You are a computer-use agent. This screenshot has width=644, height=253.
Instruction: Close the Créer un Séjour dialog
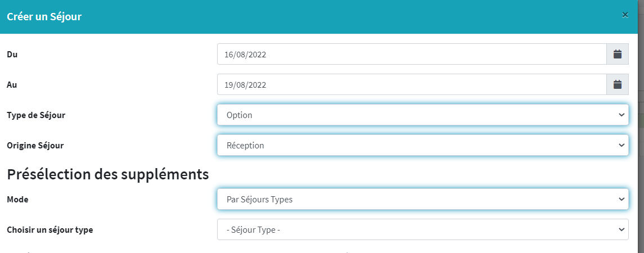625,15
